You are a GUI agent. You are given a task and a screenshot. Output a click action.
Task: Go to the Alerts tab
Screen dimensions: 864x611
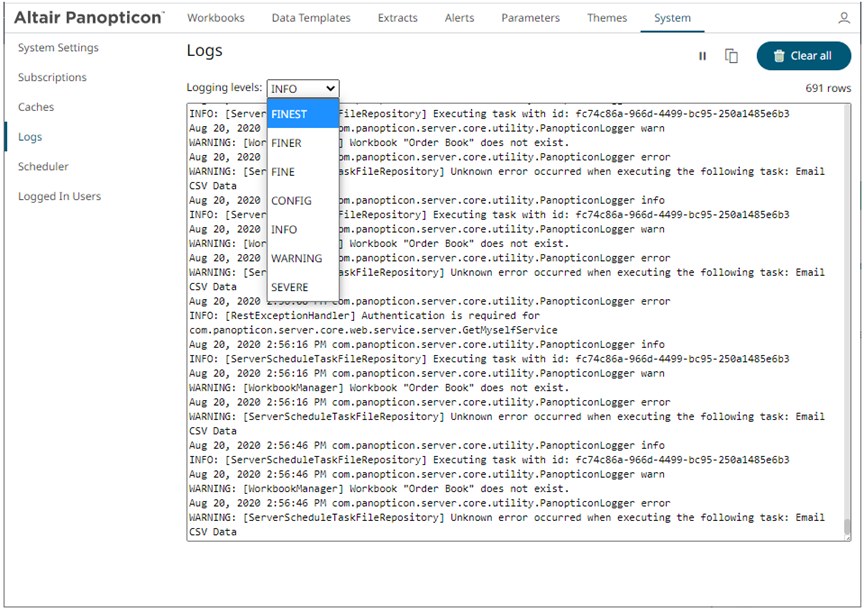460,18
